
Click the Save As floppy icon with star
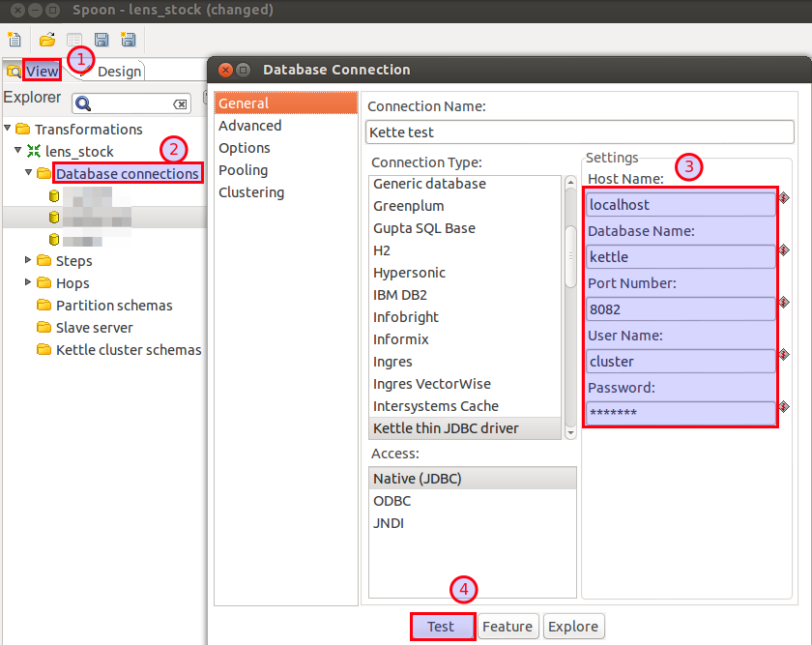(x=128, y=40)
